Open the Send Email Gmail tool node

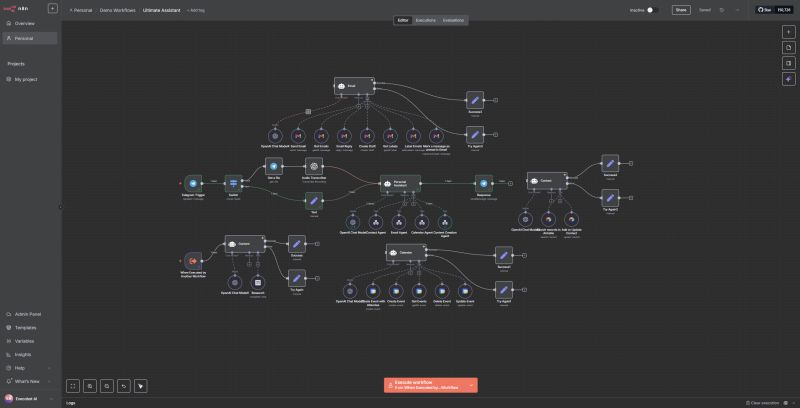click(298, 136)
